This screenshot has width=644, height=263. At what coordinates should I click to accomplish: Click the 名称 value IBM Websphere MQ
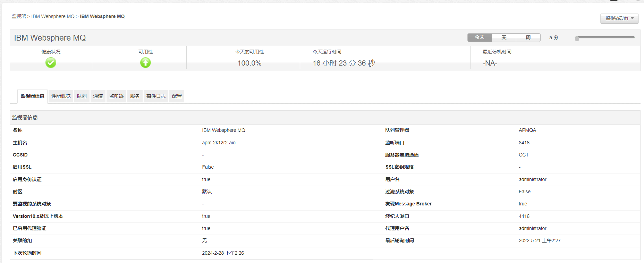[223, 130]
